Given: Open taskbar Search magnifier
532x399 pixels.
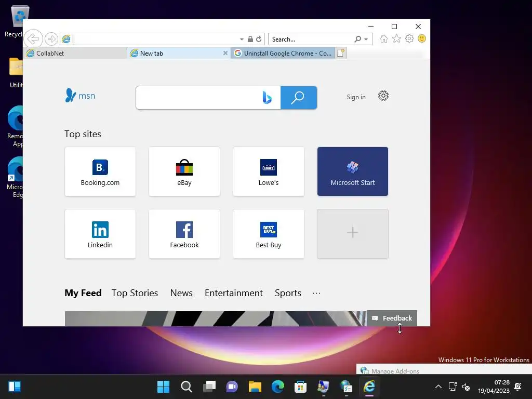Looking at the screenshot, I should tap(187, 387).
